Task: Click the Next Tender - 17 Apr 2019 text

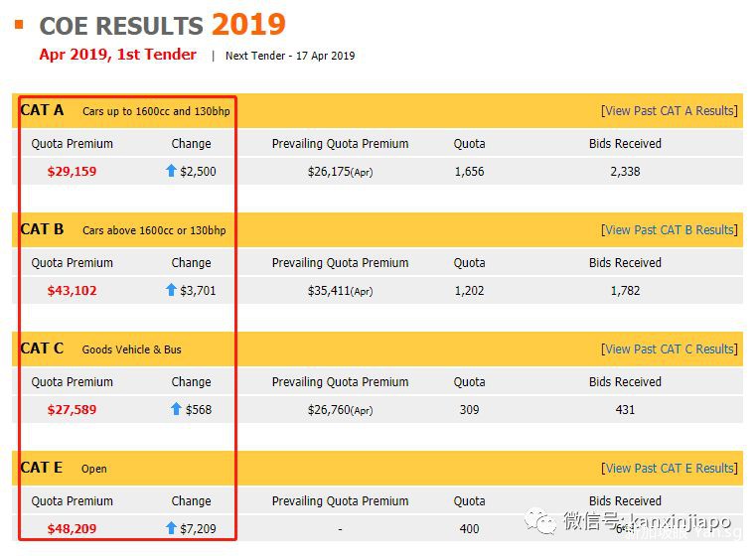Action: click(289, 56)
